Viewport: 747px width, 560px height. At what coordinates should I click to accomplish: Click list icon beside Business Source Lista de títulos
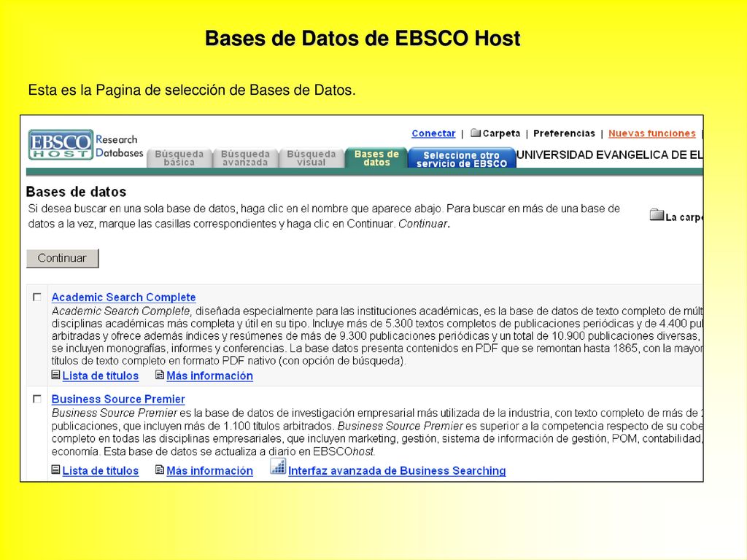pyautogui.click(x=55, y=470)
